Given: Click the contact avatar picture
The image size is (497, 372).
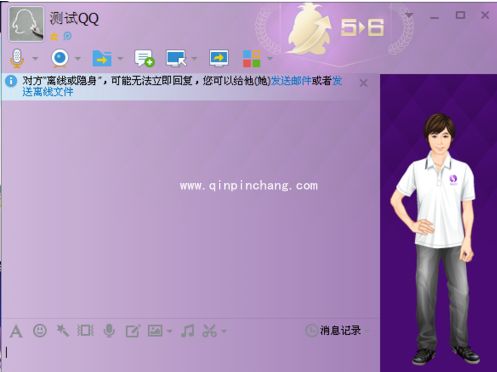Looking at the screenshot, I should [x=26, y=24].
